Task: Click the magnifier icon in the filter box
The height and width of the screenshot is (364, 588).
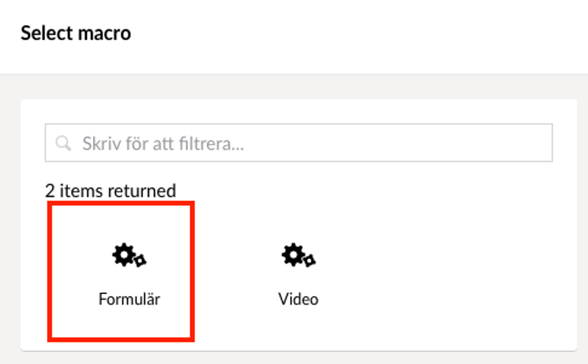Action: point(63,143)
